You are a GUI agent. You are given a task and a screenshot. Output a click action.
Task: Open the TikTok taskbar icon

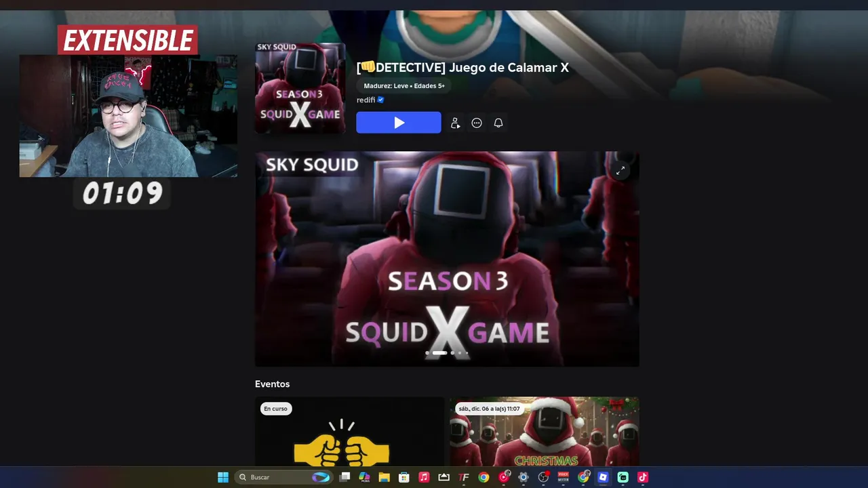[x=643, y=477]
